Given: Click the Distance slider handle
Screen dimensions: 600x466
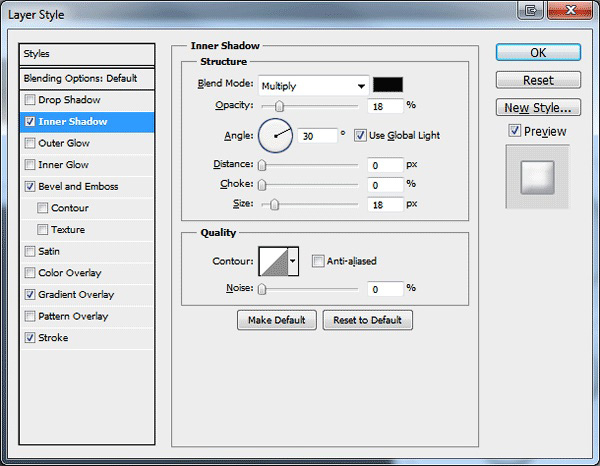Looking at the screenshot, I should coord(262,165).
